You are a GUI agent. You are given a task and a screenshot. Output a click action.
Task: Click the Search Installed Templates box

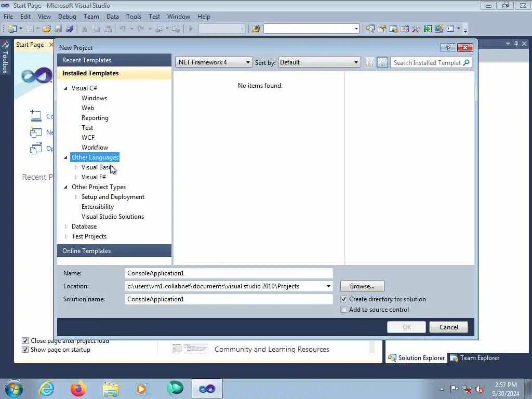(x=427, y=63)
